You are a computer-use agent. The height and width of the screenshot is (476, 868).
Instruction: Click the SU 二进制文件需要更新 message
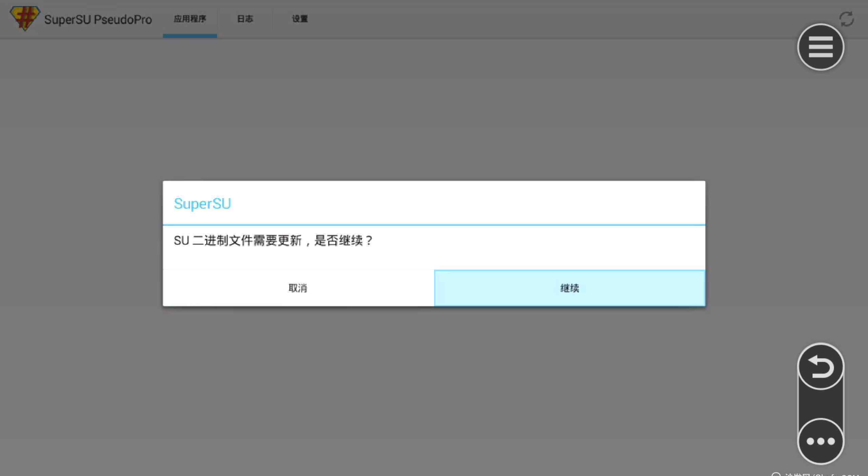[x=273, y=241]
